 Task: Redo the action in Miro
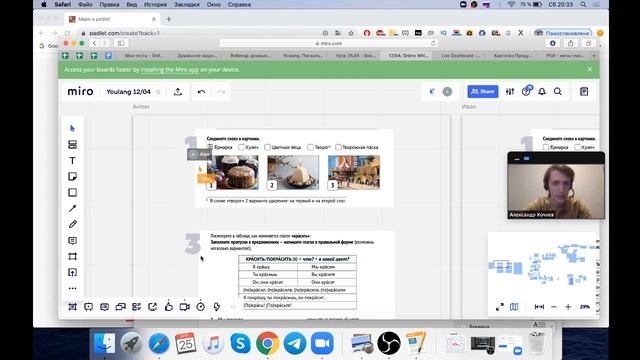(x=221, y=91)
